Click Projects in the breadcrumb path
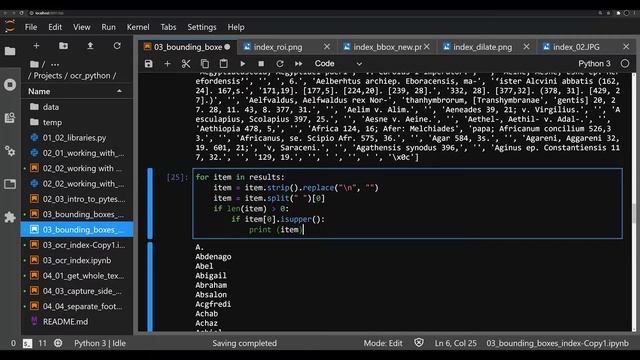The height and width of the screenshot is (360, 640). pos(48,76)
